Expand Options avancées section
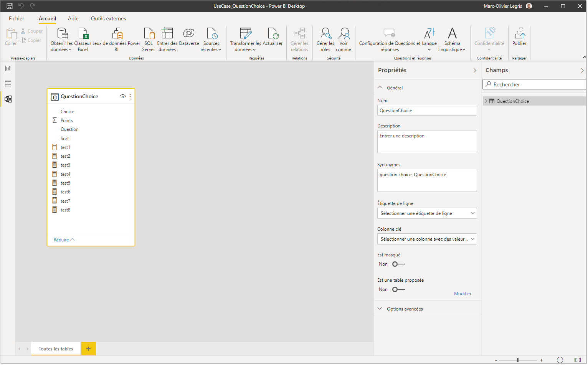 [x=380, y=309]
